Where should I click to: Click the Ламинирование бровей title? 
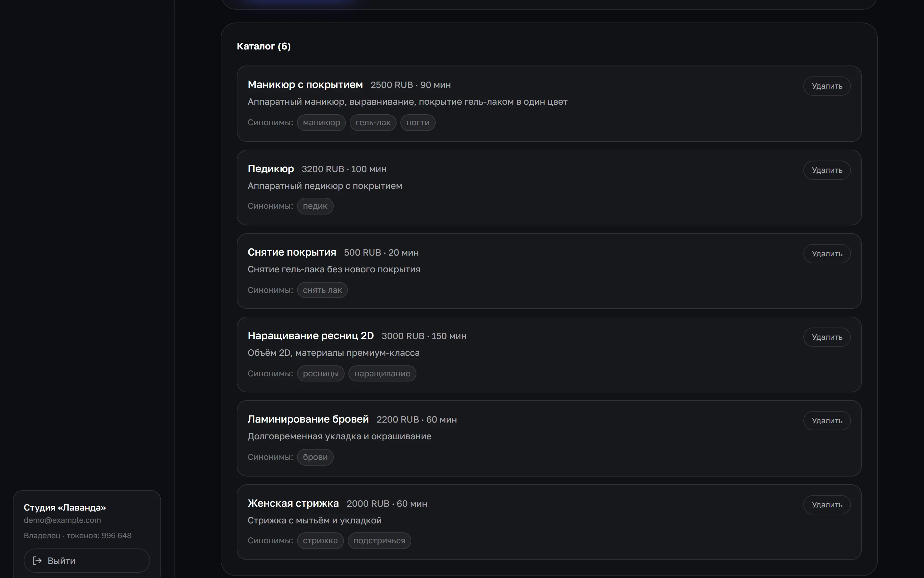308,419
